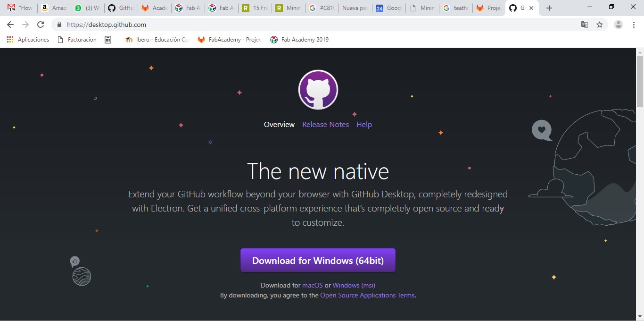644x322 pixels.
Task: Go back to the previous page
Action: click(10, 25)
